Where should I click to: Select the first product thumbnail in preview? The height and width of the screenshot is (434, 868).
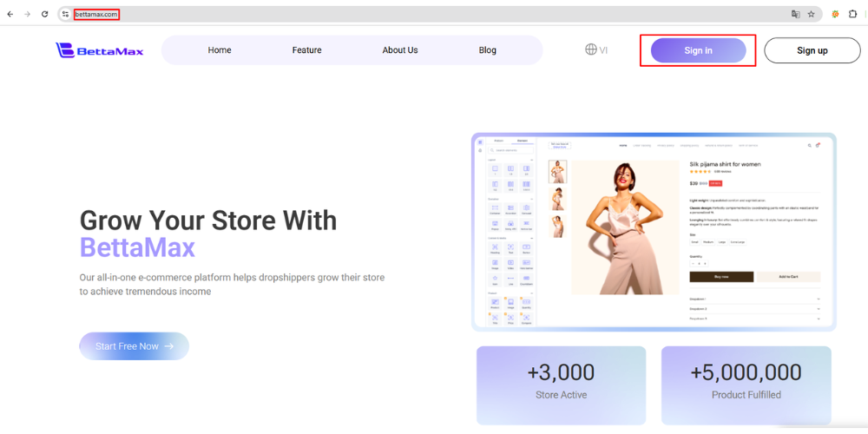pyautogui.click(x=557, y=172)
